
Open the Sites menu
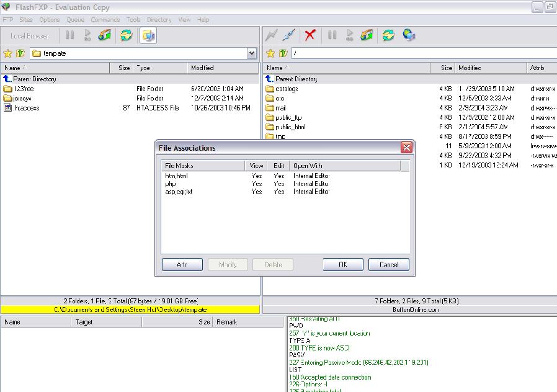pyautogui.click(x=26, y=20)
